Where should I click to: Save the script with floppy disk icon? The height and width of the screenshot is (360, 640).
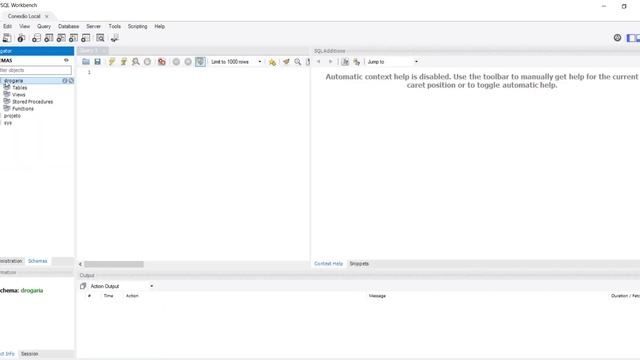(x=98, y=62)
